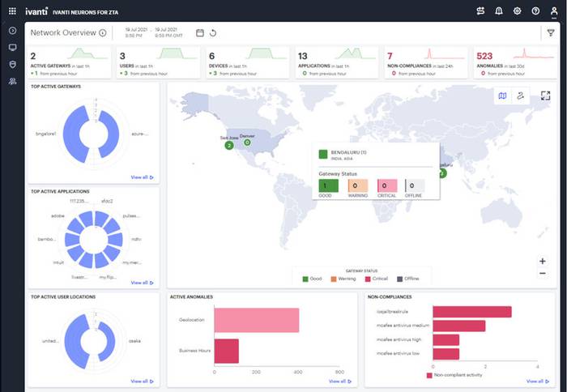Click the Network Overview title
This screenshot has width=567, height=392.
pos(63,33)
